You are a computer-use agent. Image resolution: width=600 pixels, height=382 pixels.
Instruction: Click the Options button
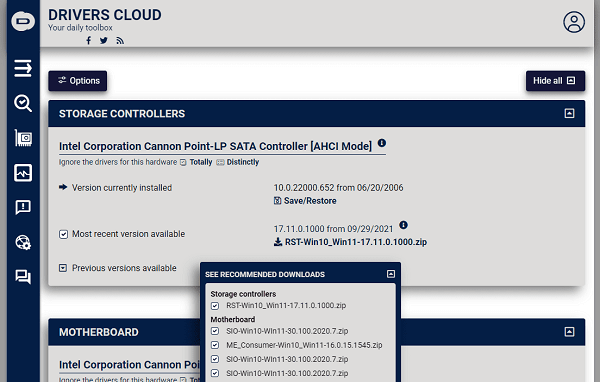point(78,81)
